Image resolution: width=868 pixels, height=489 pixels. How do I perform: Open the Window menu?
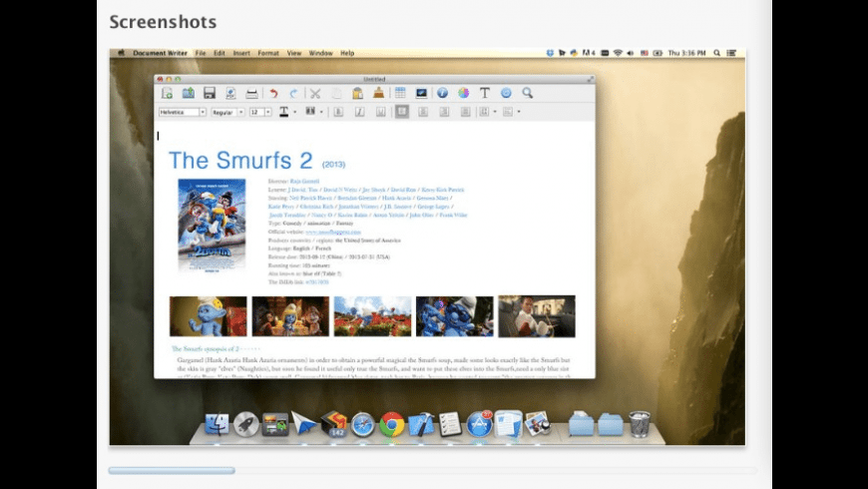[320, 53]
